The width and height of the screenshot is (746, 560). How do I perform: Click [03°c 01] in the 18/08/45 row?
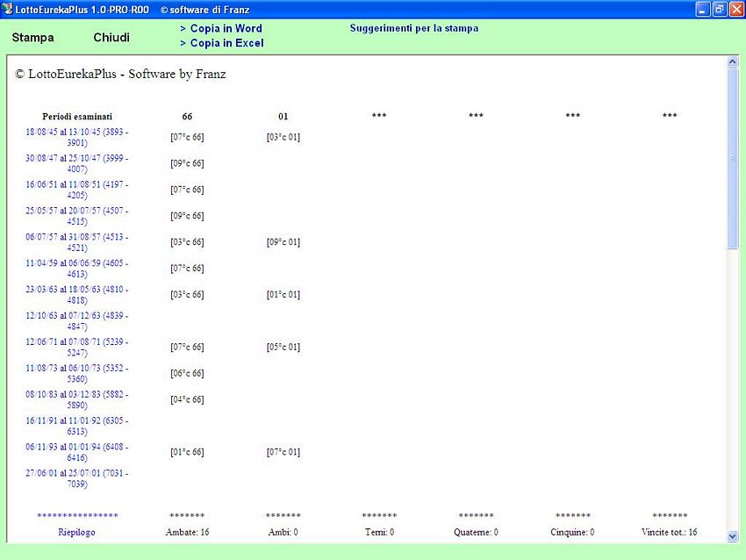(283, 137)
